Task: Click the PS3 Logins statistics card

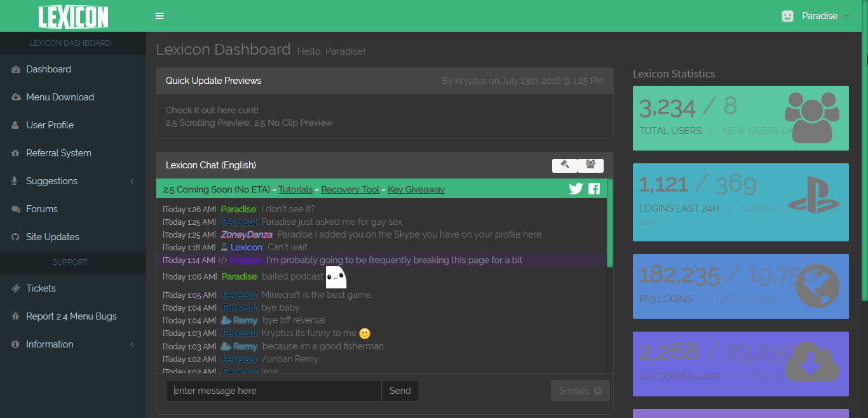Action: 741,287
